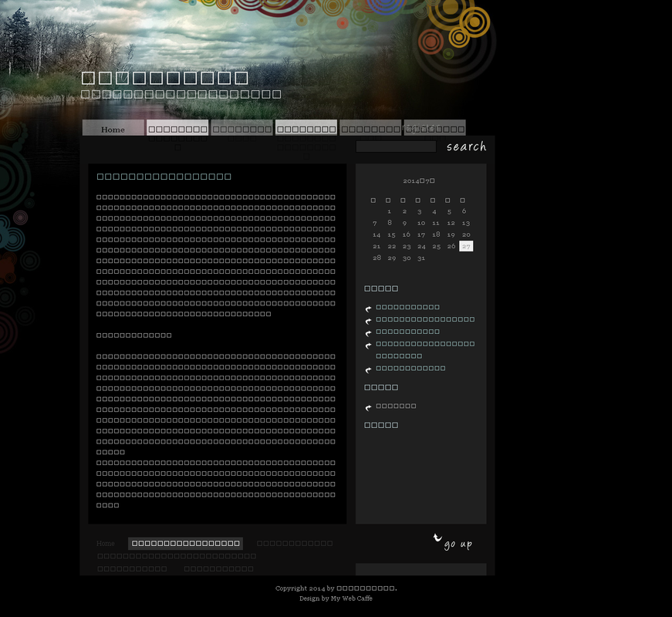Click the curved arrow icon beside go up
Viewport: 672px width, 617px height.
[x=437, y=538]
